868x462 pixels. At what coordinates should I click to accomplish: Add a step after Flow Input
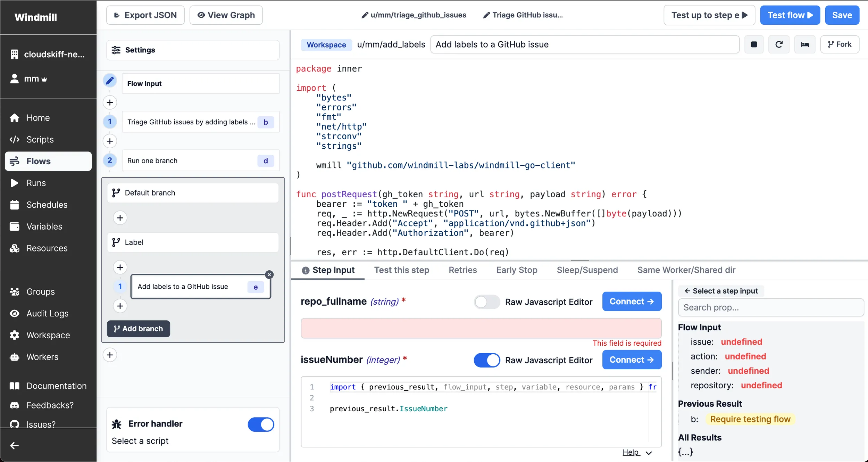pos(110,102)
